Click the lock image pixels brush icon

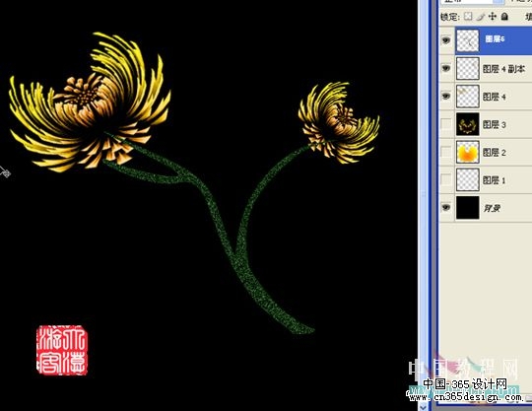[480, 17]
